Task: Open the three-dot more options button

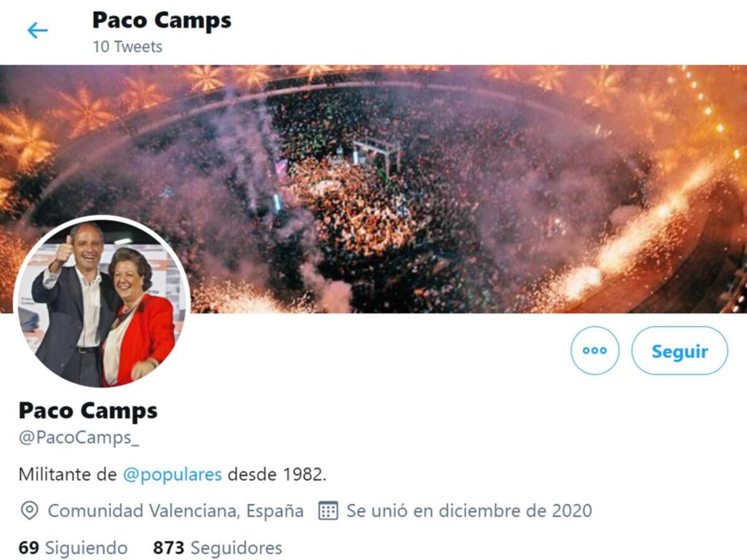Action: [594, 350]
